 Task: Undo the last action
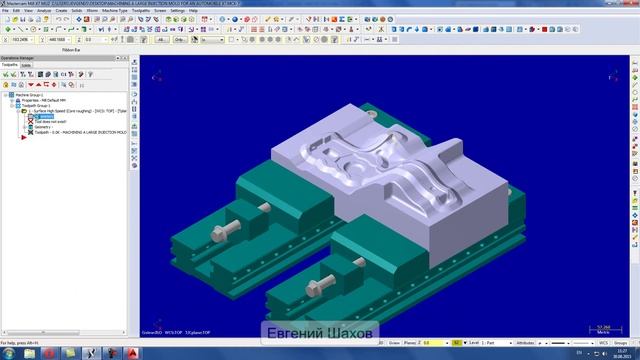pyautogui.click(x=59, y=20)
